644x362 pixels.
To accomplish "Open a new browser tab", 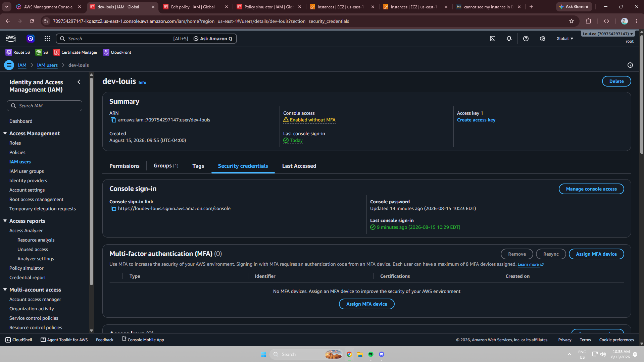I will pos(531,7).
